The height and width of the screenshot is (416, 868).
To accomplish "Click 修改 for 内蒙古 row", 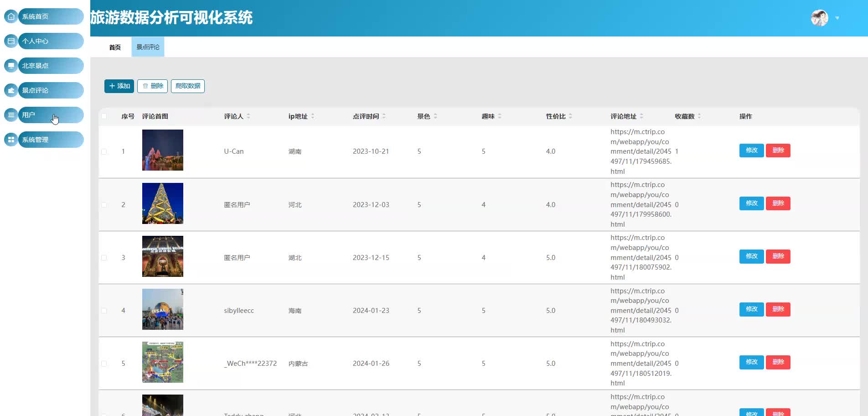I will click(x=751, y=362).
